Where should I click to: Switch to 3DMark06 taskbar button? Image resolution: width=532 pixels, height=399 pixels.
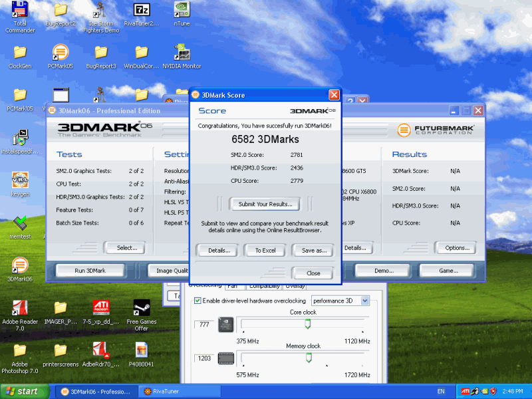pos(96,392)
